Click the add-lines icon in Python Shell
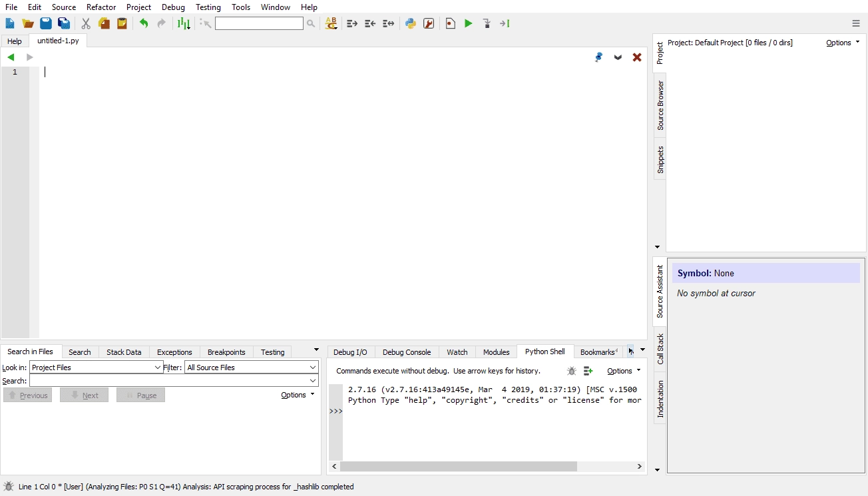Viewport: 868px width, 496px height. [588, 371]
